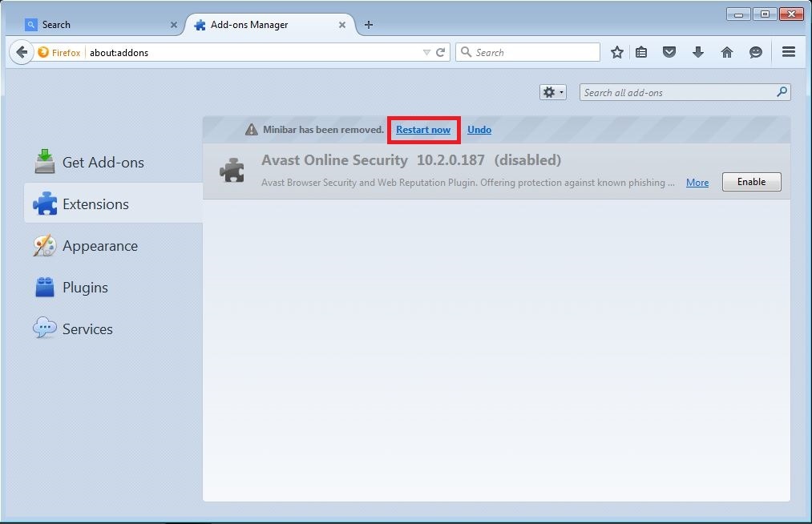812x524 pixels.
Task: Enable the Avast Online Security extension
Action: click(751, 182)
